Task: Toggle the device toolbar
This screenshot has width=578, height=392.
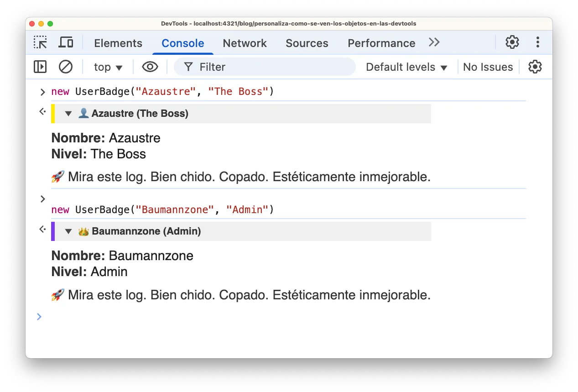Action: click(66, 42)
